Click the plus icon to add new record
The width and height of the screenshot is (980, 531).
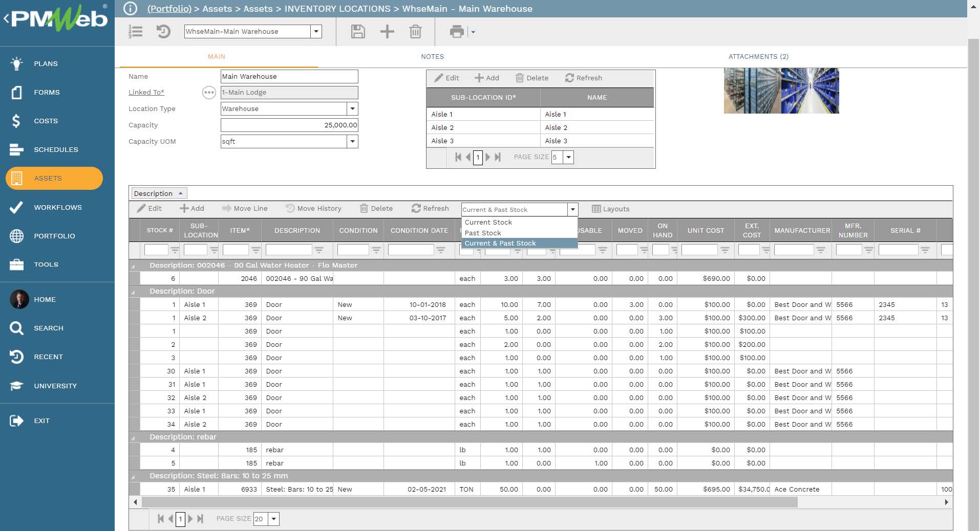(x=387, y=32)
